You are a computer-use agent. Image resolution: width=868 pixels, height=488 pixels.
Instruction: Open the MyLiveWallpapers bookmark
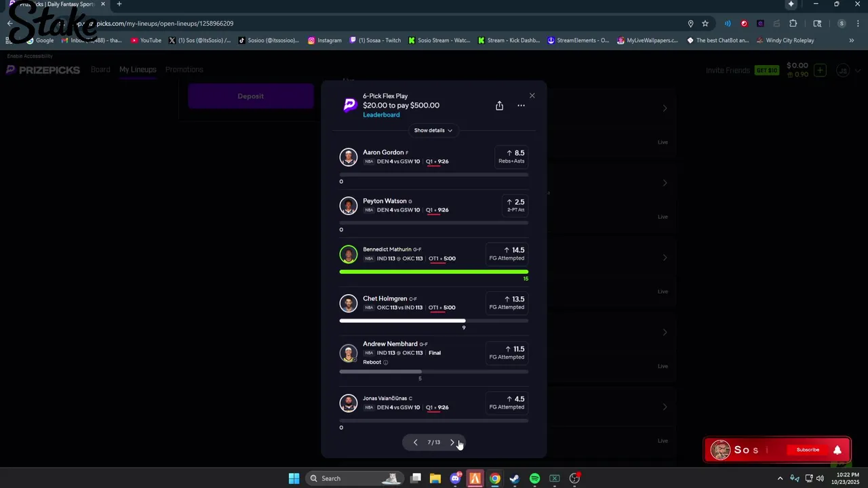tap(648, 41)
